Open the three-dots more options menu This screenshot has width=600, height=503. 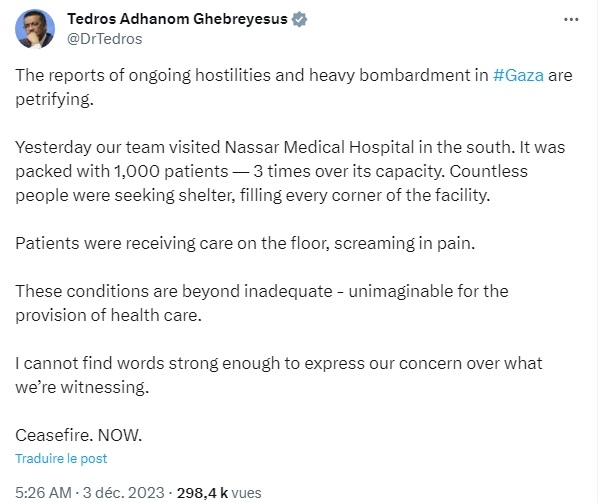coord(571,19)
